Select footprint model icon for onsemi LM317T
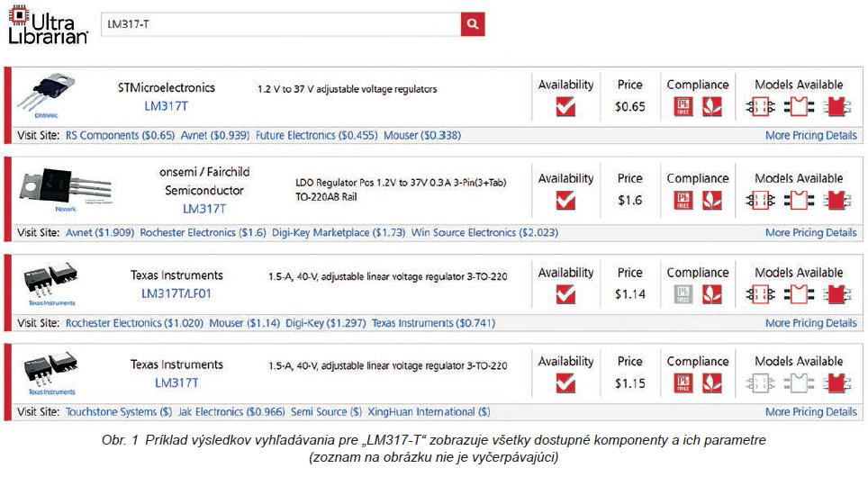 tap(799, 201)
